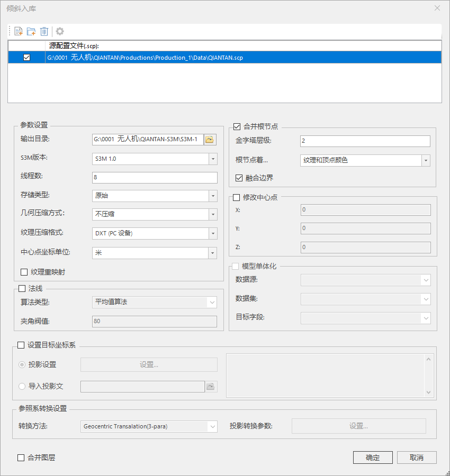Browse for the output directory folder
Viewport: 450px width, 476px height.
pos(210,140)
